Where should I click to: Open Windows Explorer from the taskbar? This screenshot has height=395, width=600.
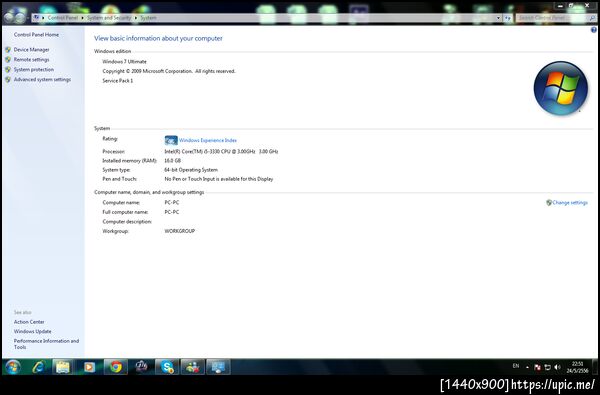pos(63,367)
